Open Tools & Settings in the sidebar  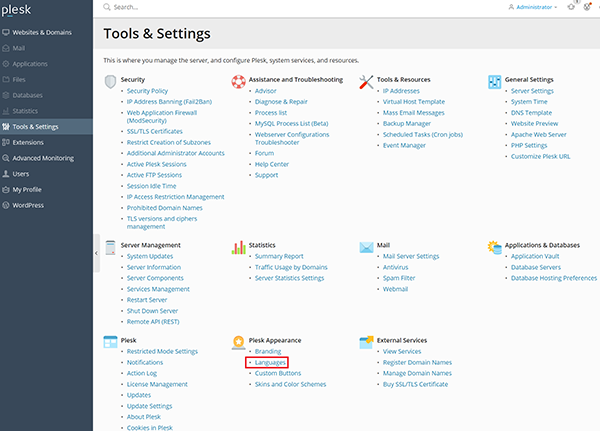46,127
